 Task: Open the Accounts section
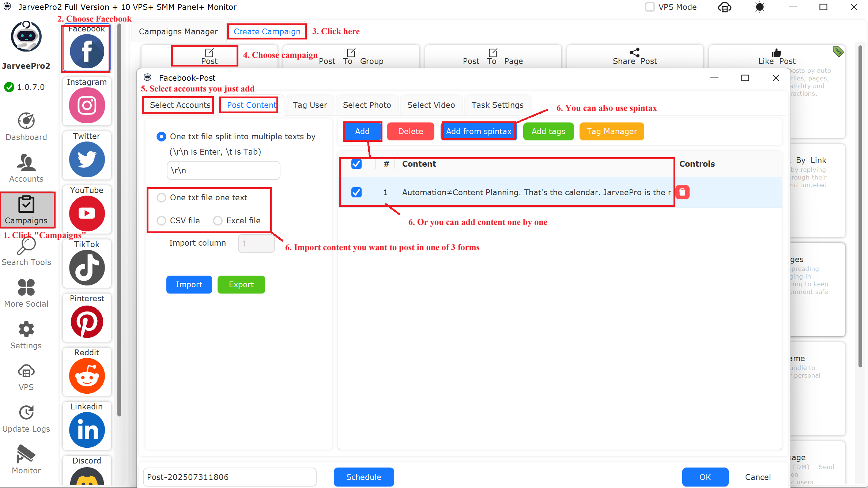coord(26,169)
